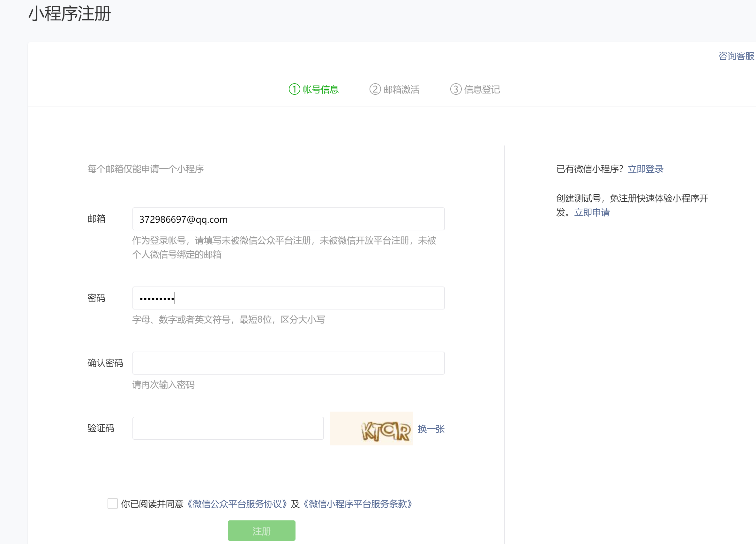The image size is (756, 544).
Task: Click the 邮箱 email input field
Action: pos(288,219)
